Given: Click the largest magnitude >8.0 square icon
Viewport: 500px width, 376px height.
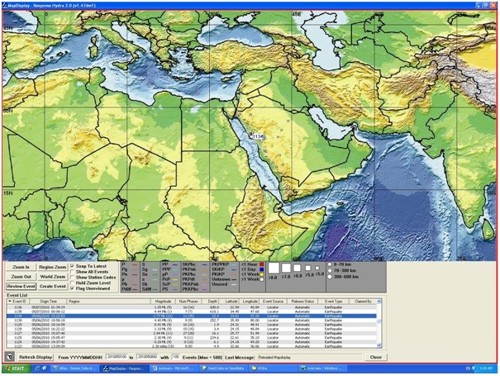Looking at the screenshot, I should [274, 268].
